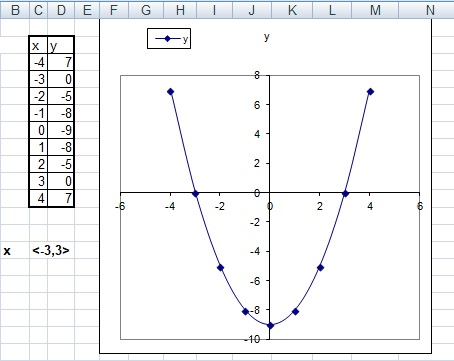Click the chart legend box
454x361 pixels.
coord(169,39)
